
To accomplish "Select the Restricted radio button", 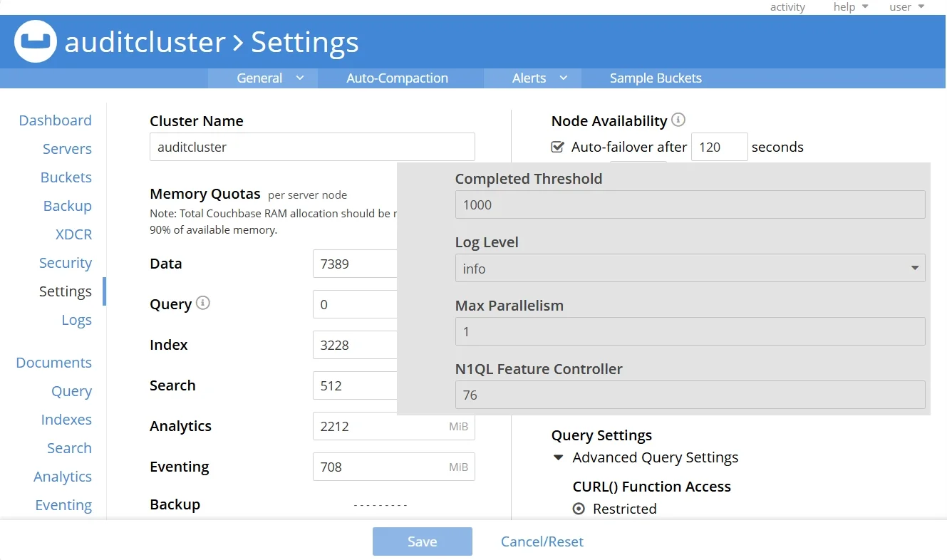I will [577, 508].
